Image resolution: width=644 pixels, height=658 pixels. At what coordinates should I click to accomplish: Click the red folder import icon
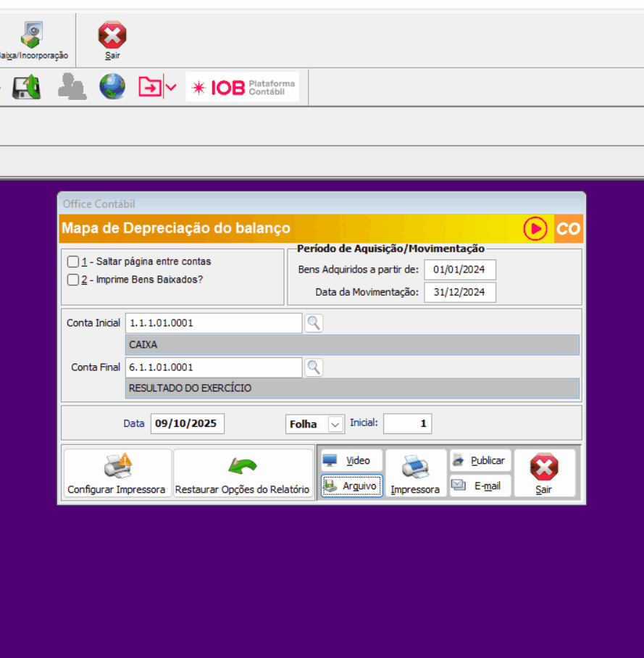pos(150,88)
